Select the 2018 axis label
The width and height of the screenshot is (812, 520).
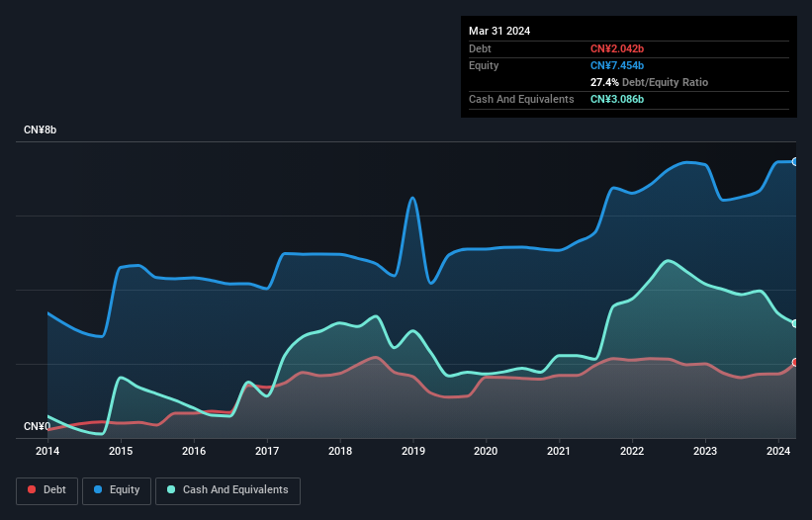[x=339, y=451]
